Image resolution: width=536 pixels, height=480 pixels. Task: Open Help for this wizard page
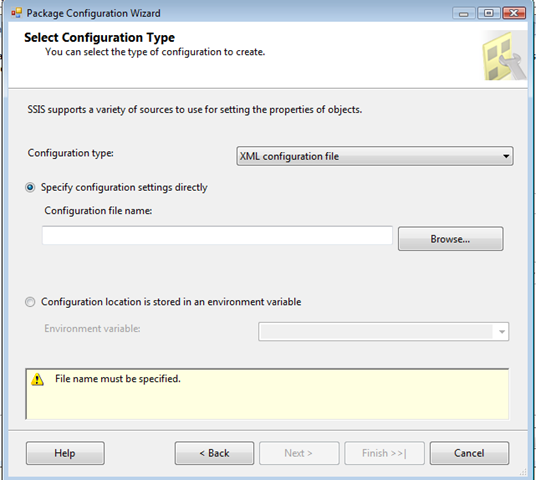click(x=65, y=453)
